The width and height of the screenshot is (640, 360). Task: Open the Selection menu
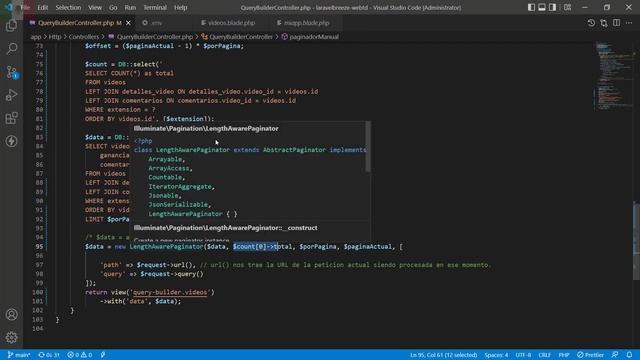click(x=68, y=7)
